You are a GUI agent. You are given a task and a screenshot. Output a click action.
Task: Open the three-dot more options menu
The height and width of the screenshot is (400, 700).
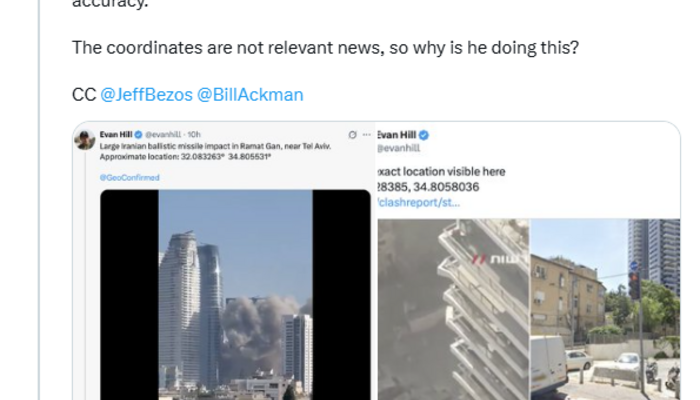pos(367,135)
